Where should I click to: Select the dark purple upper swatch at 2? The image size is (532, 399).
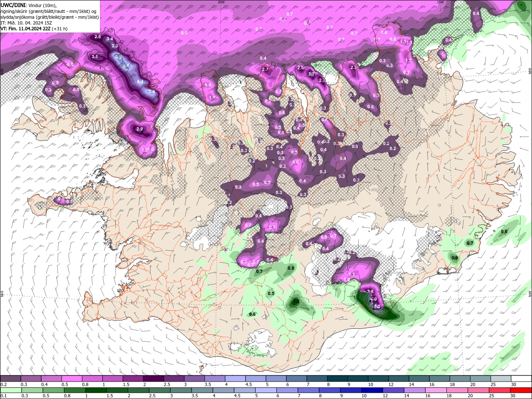click(153, 379)
